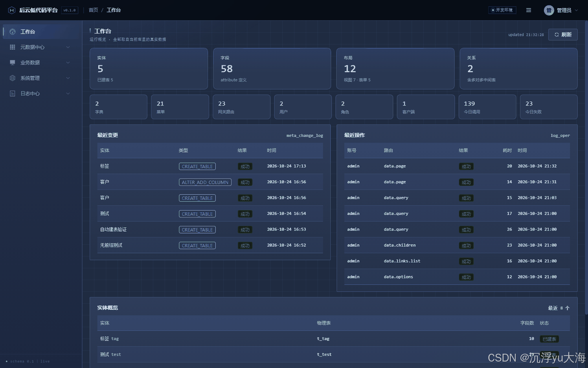Click the 系统管理 gear icon
Screen dimensions: 588x368
click(x=12, y=78)
